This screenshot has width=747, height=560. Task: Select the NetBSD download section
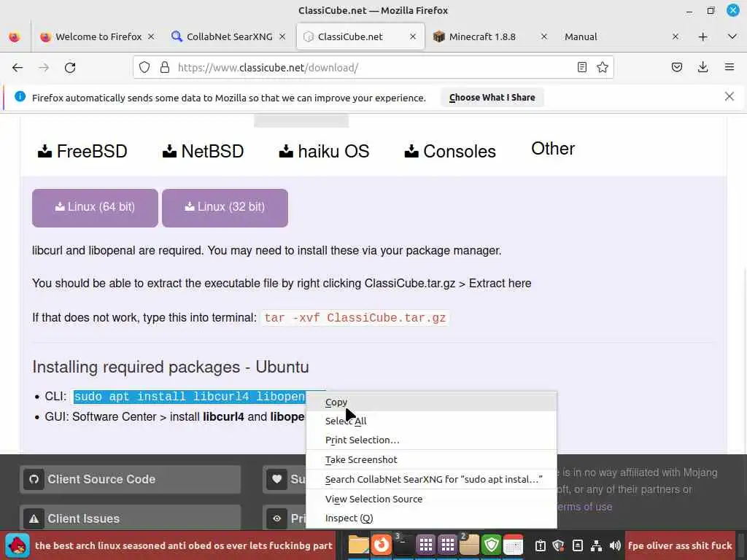203,152
